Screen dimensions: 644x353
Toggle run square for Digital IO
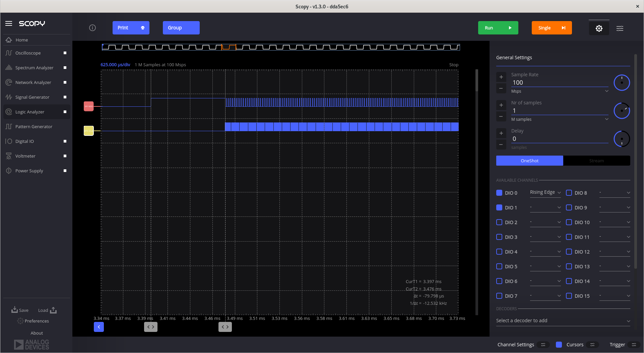65,141
